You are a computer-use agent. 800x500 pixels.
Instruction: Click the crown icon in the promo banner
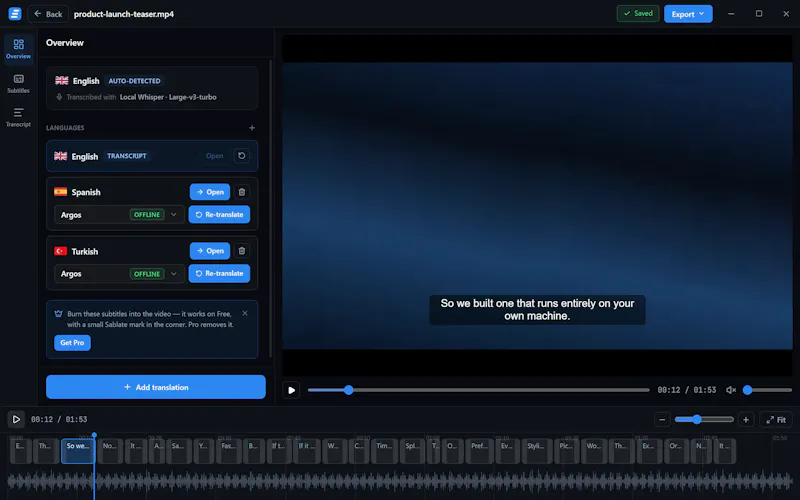59,314
